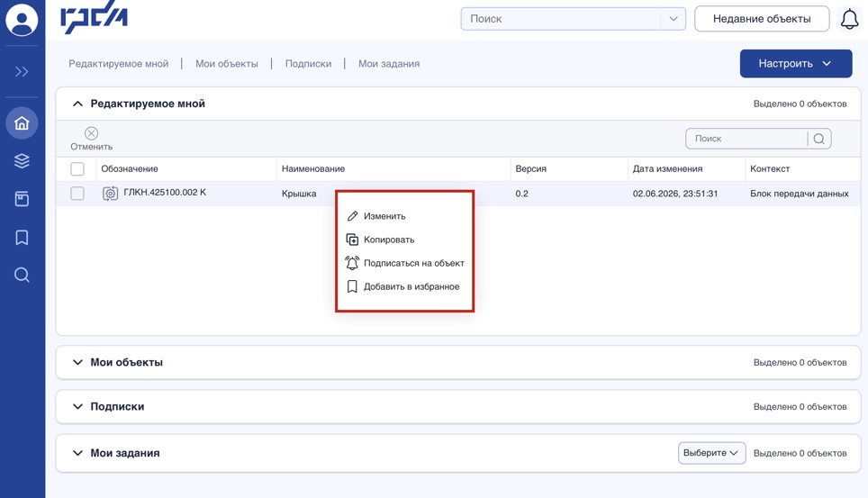This screenshot has width=868, height=498.
Task: Sort by Контекст column header
Action: tap(770, 169)
